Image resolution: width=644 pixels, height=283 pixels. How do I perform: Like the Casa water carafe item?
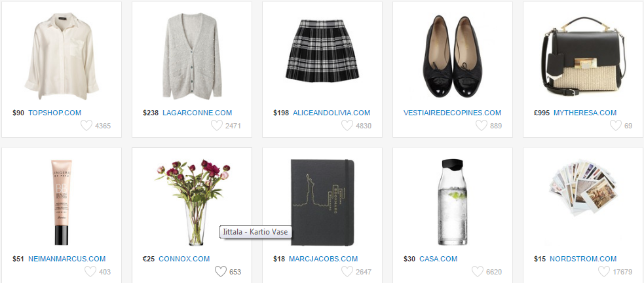tap(478, 271)
